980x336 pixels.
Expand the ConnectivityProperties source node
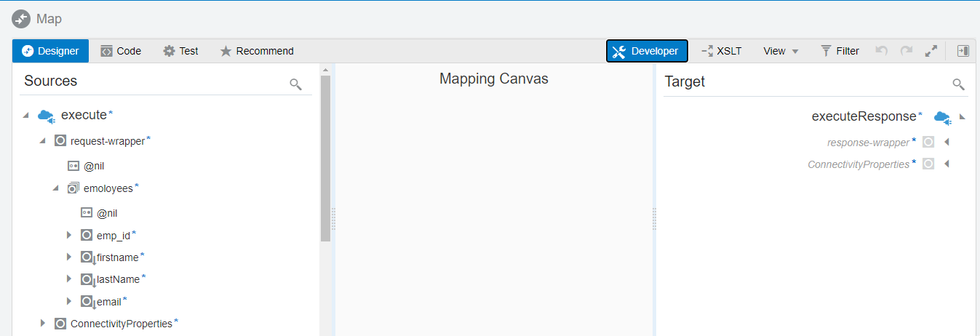43,323
